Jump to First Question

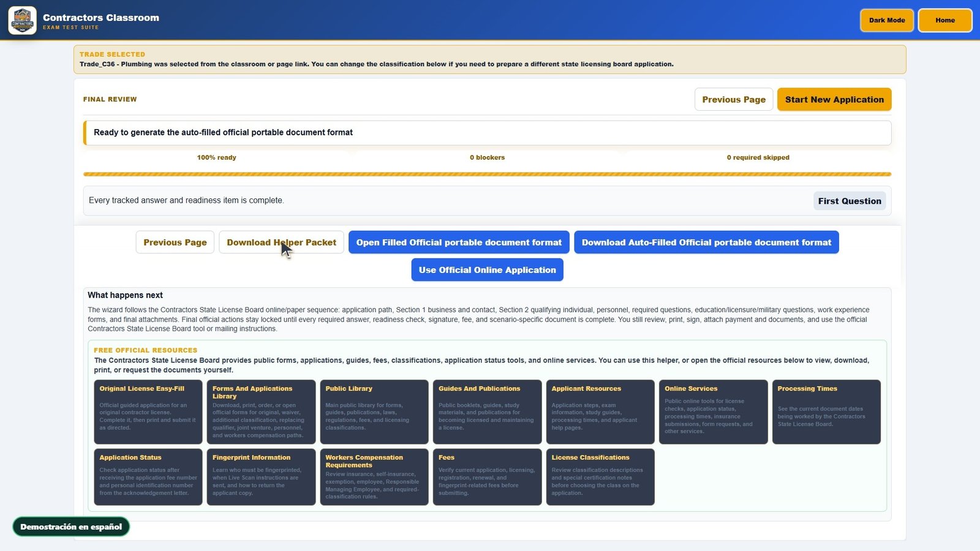click(849, 201)
